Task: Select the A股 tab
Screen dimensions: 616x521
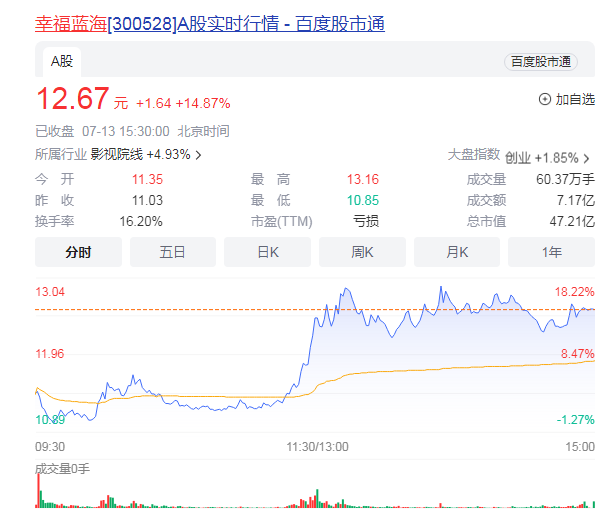Action: tap(62, 61)
